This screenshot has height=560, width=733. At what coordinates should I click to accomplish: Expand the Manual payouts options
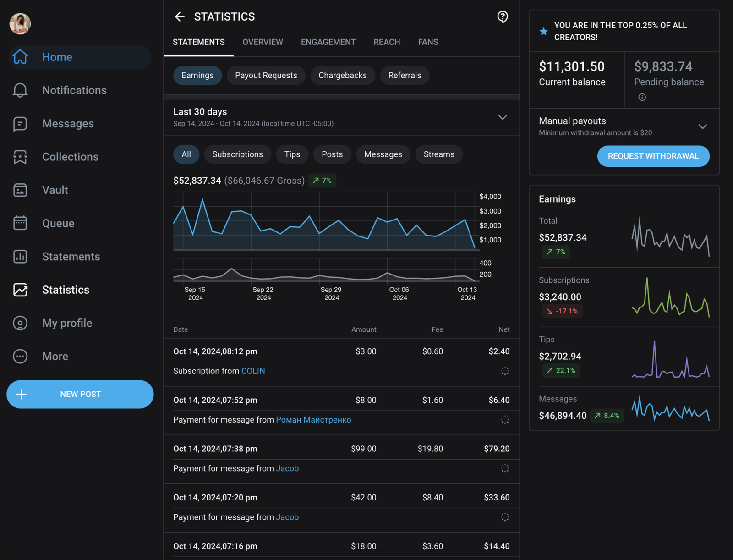coord(702,126)
